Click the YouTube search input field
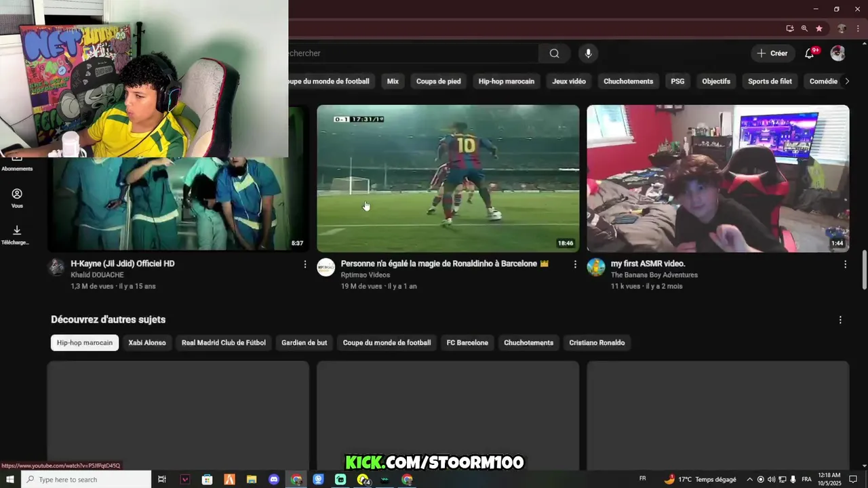This screenshot has width=868, height=488. [413, 54]
